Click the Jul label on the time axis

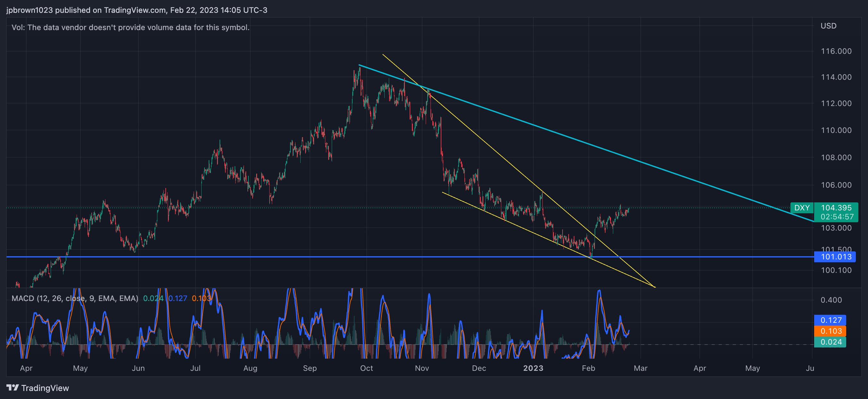(196, 368)
